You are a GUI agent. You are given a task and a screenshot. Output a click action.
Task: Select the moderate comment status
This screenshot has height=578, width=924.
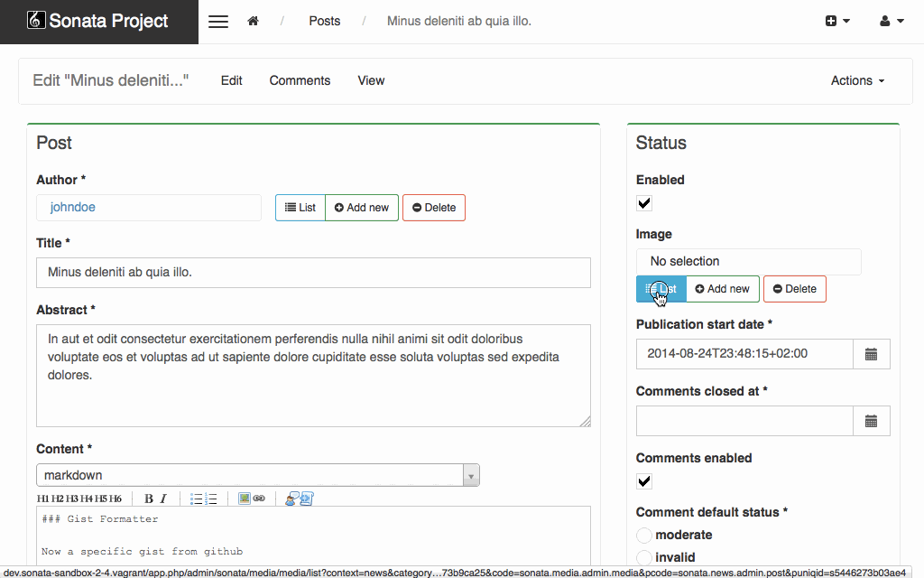644,536
